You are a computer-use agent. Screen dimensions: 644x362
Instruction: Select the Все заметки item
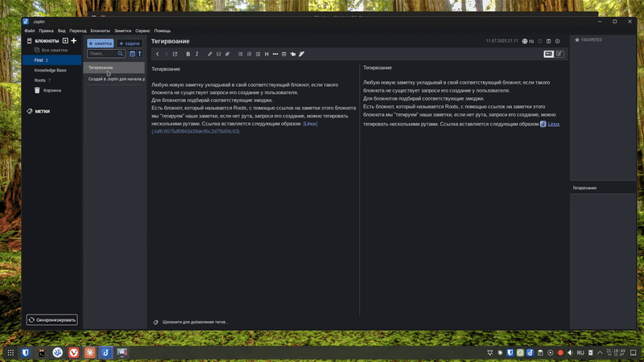click(52, 50)
